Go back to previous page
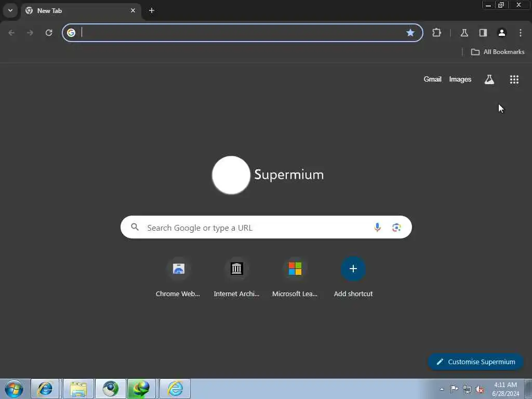This screenshot has height=399, width=532. coord(11,33)
